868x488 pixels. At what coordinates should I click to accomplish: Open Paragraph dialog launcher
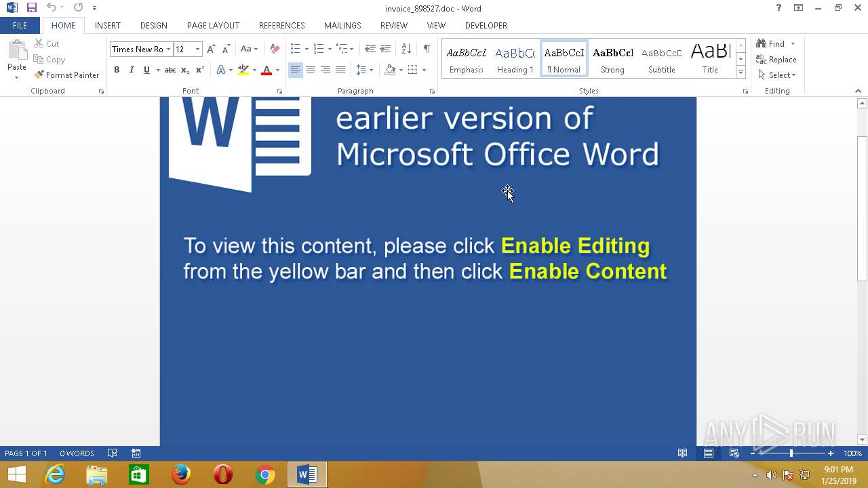(432, 91)
